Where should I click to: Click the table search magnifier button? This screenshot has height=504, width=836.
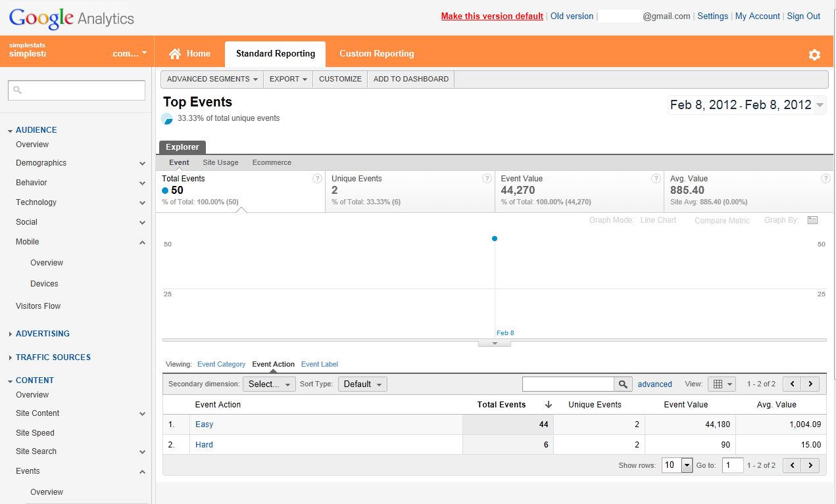pyautogui.click(x=623, y=384)
